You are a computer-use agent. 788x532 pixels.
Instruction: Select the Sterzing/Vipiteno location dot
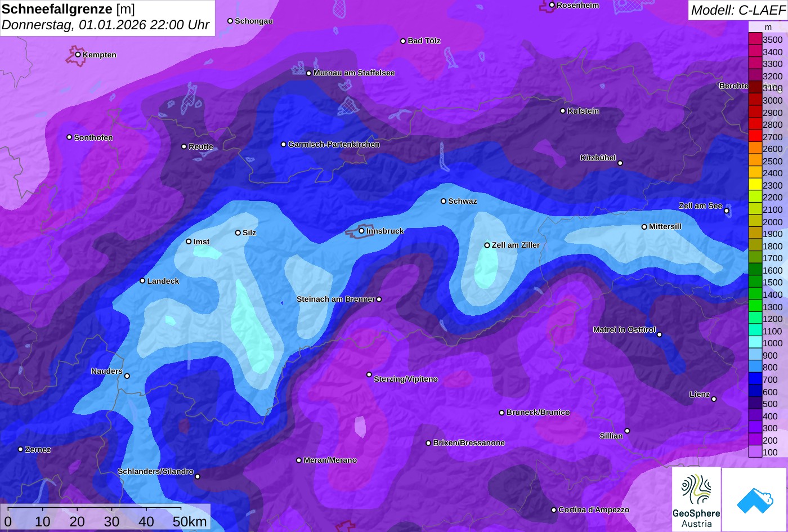369,374
